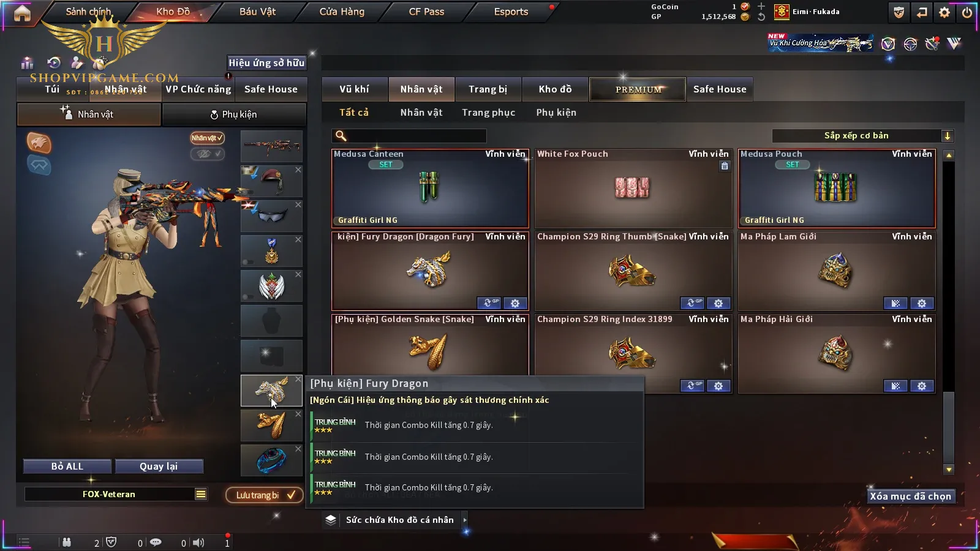Go to the home lobby icon
This screenshot has height=551, width=980.
tap(22, 13)
